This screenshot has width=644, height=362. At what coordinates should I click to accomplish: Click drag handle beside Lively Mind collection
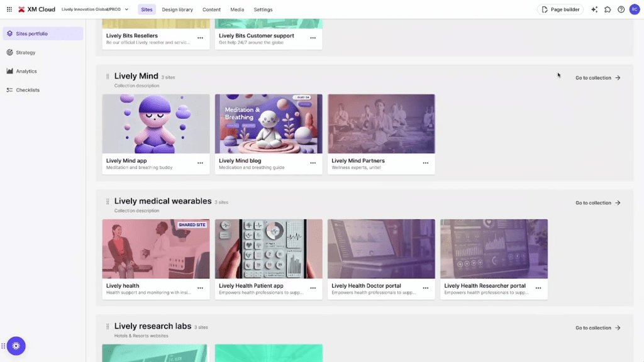(x=108, y=77)
